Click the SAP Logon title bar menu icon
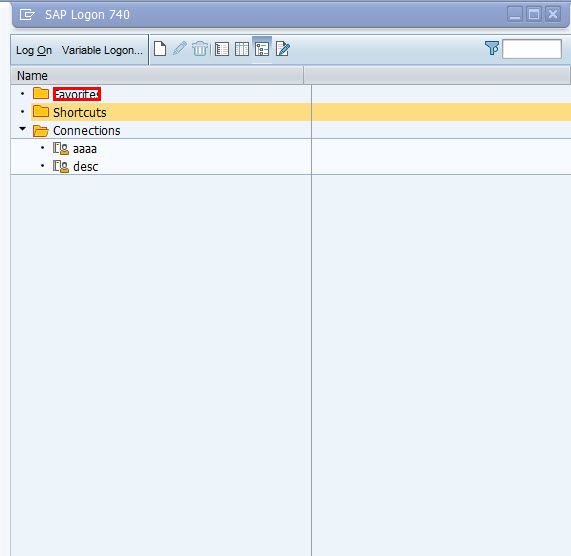571x556 pixels. click(x=27, y=15)
